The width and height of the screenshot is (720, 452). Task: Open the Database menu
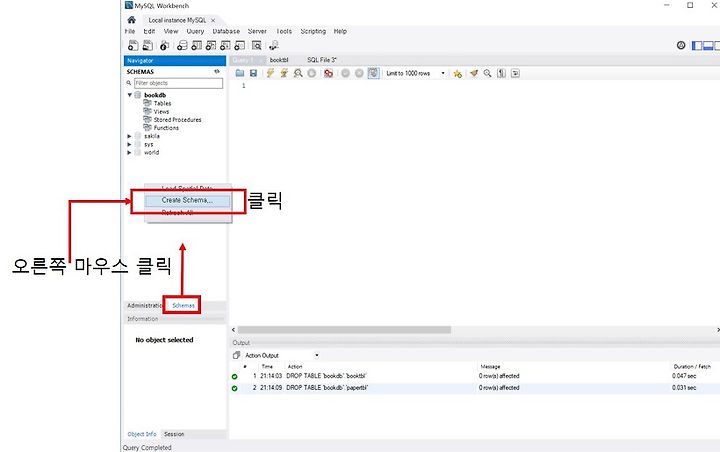click(226, 31)
